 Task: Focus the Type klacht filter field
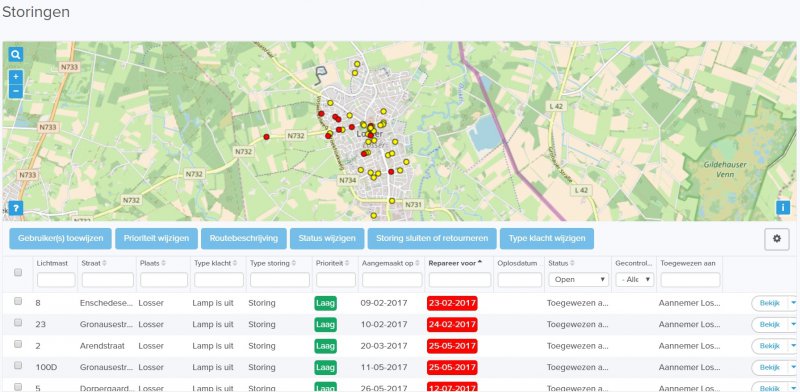pos(219,280)
